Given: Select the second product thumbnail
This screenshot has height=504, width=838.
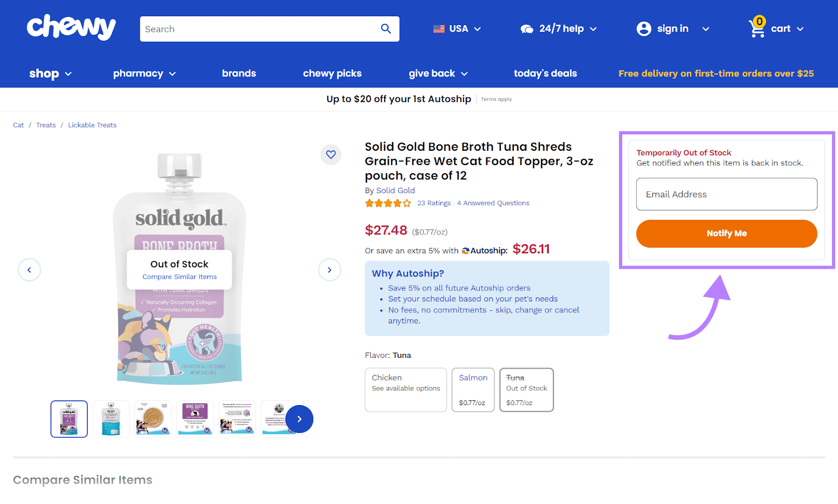Looking at the screenshot, I should coord(111,419).
